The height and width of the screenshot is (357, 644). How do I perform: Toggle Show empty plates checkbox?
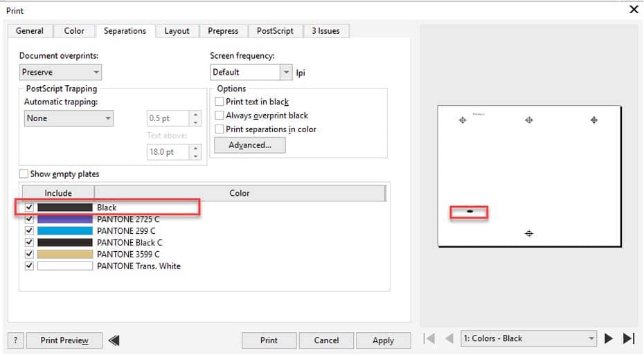click(x=24, y=174)
